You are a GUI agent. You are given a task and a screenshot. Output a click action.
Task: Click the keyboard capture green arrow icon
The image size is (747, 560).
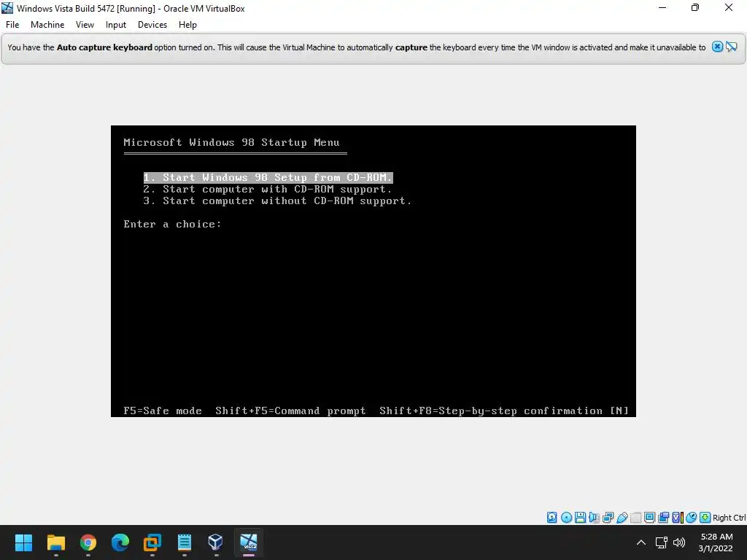coord(705,517)
